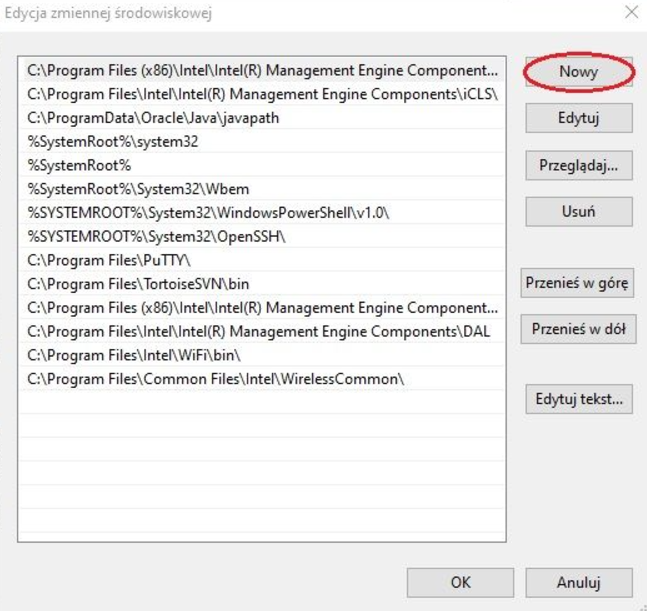647x611 pixels.
Task: Select the WindowsPowerShell\v1.0\ path entry
Action: pos(209,213)
